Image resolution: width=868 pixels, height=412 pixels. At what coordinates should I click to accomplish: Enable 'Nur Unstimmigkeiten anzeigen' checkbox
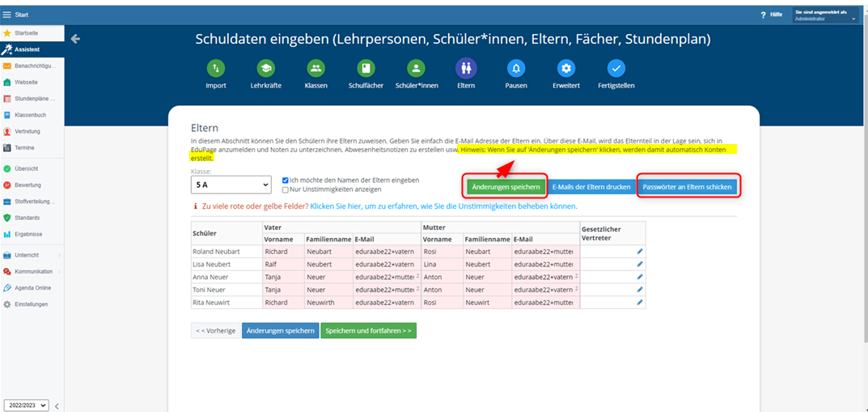[x=286, y=189]
